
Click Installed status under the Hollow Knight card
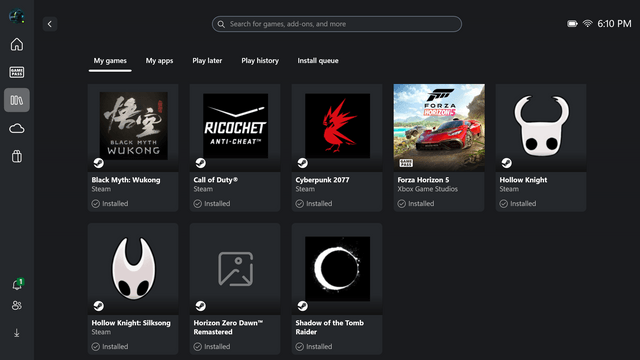(x=518, y=204)
